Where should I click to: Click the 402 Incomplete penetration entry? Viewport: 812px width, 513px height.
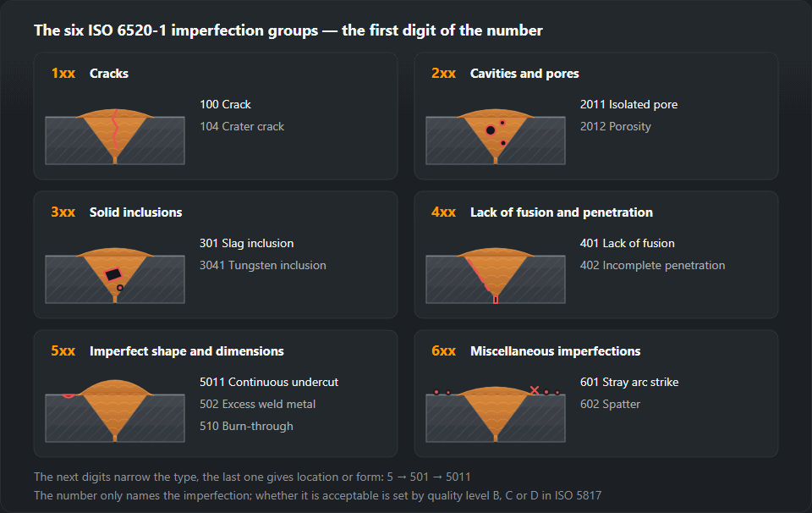(652, 265)
